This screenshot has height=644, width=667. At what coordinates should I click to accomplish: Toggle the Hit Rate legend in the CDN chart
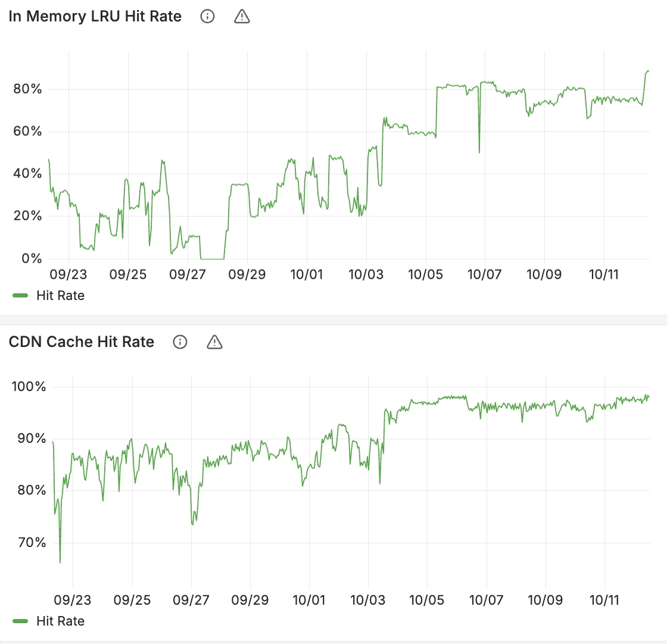pos(60,621)
